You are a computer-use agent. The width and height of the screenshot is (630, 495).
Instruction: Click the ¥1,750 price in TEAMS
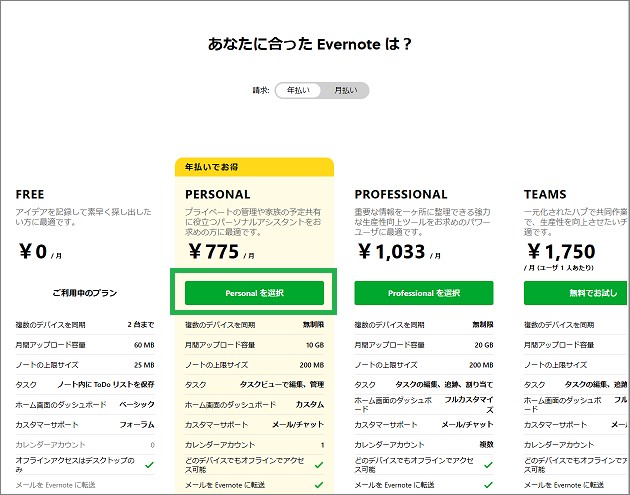pos(561,252)
